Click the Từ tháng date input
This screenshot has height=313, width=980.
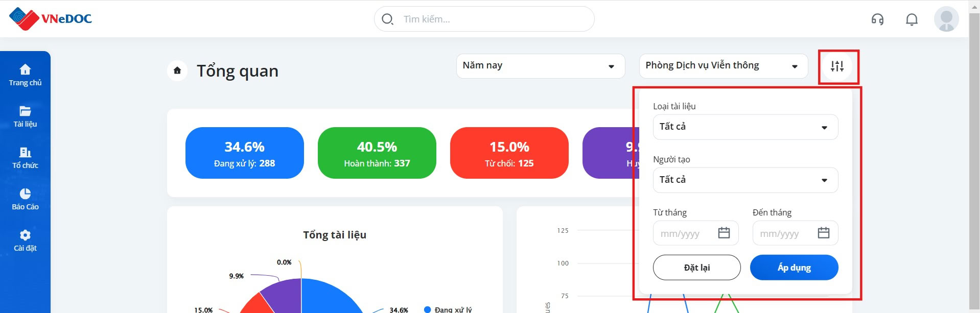[x=696, y=233]
